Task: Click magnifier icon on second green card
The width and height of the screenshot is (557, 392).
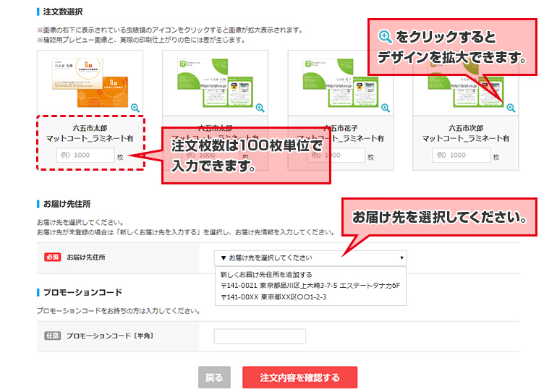Action: pyautogui.click(x=260, y=108)
